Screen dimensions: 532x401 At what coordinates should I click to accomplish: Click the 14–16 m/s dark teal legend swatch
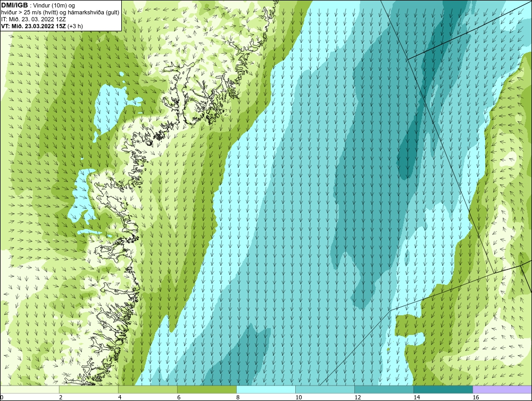[x=443, y=389]
